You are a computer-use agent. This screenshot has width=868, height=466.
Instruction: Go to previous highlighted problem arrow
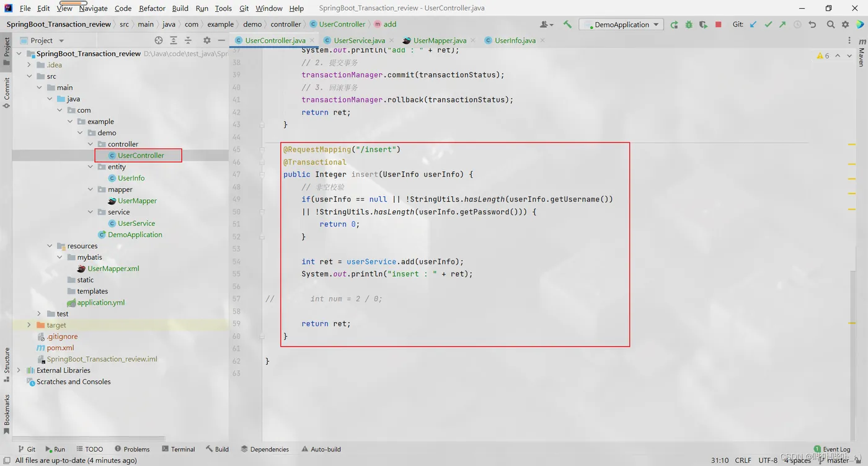click(838, 56)
